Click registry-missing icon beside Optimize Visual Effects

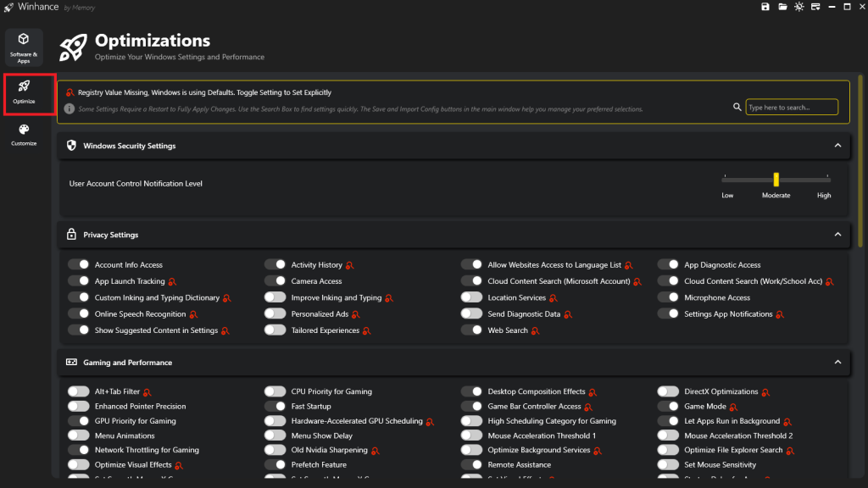point(179,465)
